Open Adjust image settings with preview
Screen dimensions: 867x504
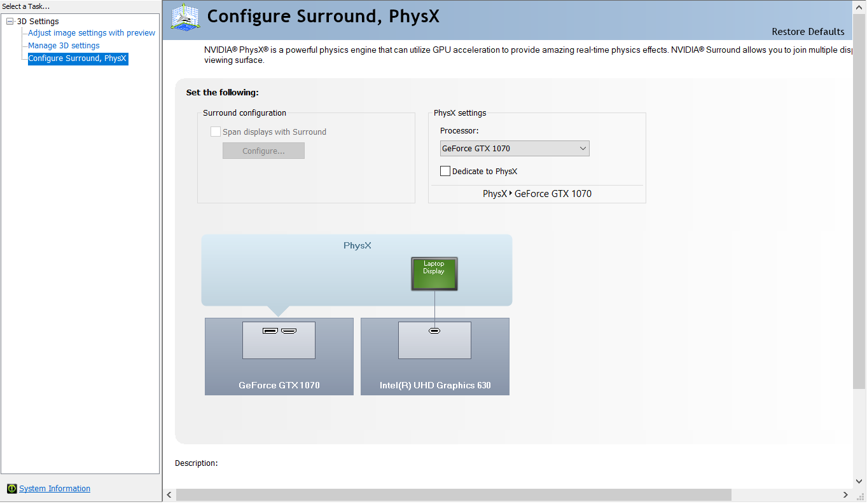tap(92, 33)
